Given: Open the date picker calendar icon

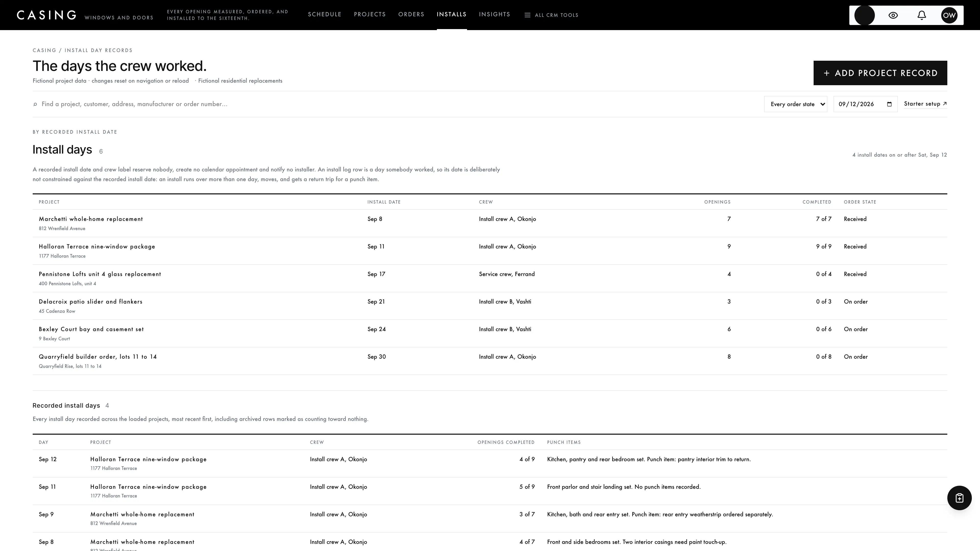Looking at the screenshot, I should (x=889, y=104).
